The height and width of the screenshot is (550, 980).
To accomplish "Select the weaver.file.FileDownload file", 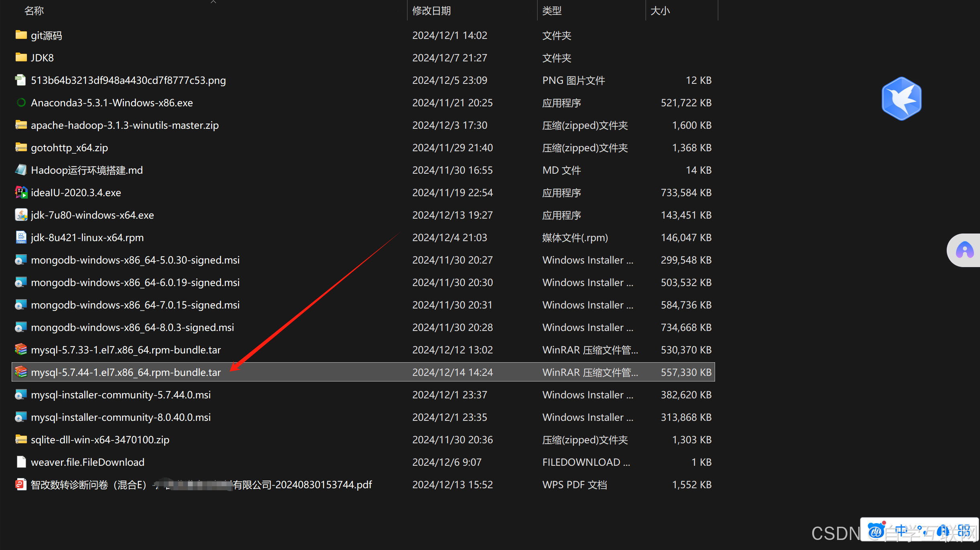I will [88, 462].
